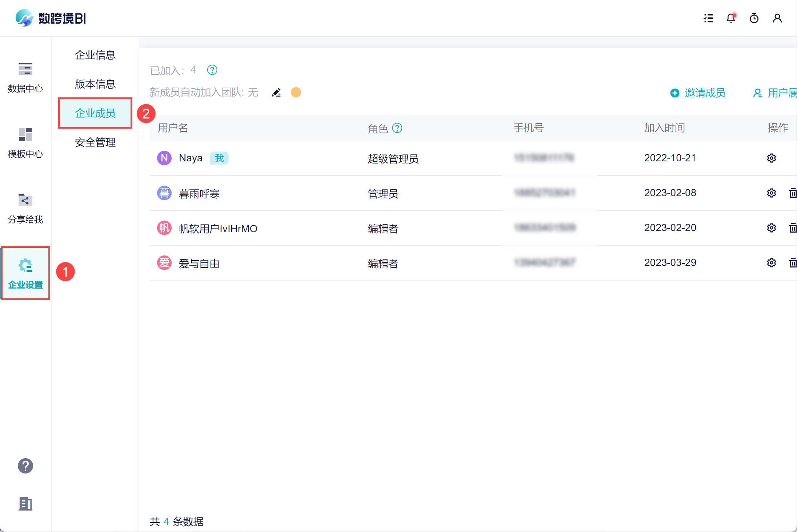
Task: Click the 邀请成员 button
Action: coord(698,93)
